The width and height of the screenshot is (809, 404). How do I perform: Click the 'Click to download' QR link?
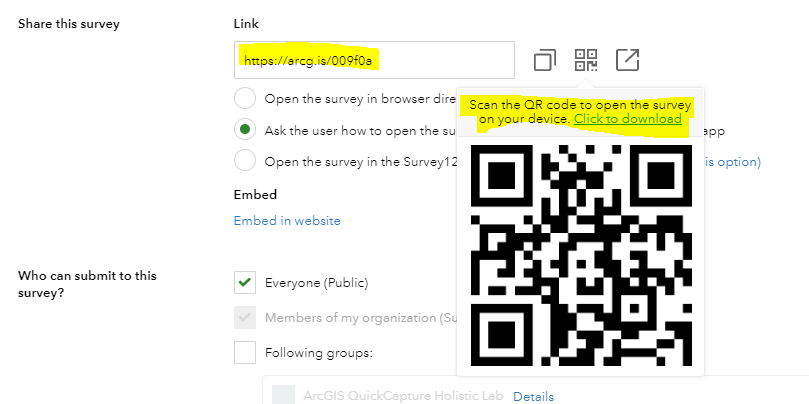coord(627,119)
